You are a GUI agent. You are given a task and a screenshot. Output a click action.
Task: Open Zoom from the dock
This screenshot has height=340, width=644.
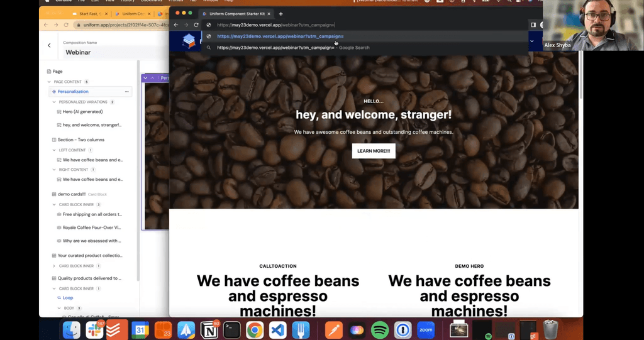click(426, 330)
